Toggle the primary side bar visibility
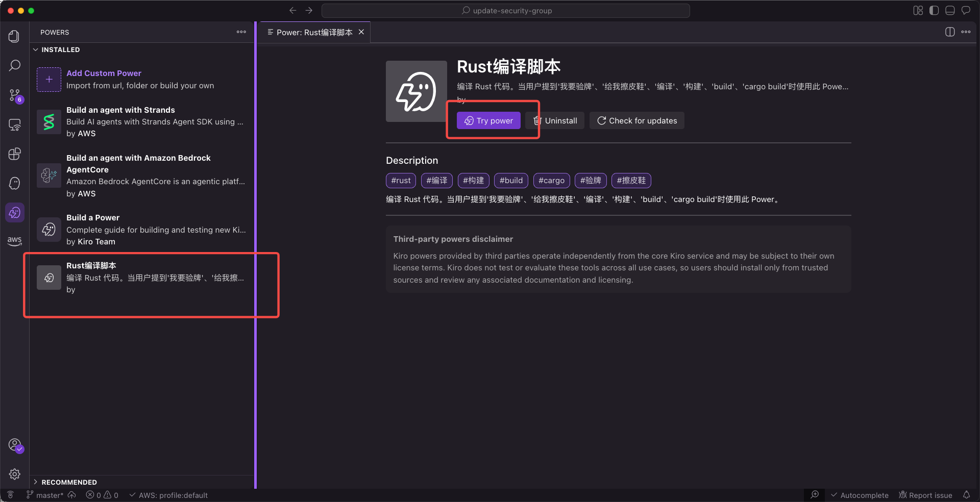 934,11
